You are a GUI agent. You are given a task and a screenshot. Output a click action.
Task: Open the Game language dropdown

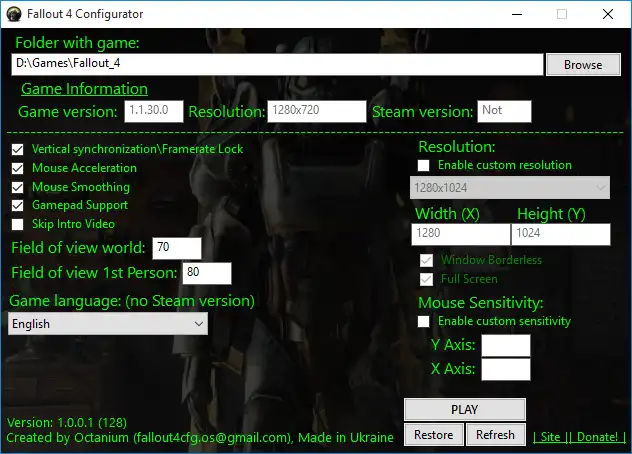point(108,324)
